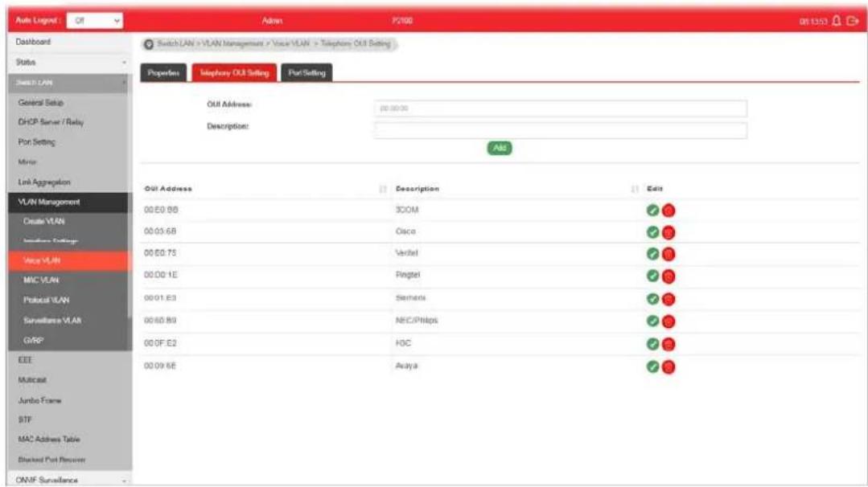Delete the Avaya OUI entry

pos(668,367)
